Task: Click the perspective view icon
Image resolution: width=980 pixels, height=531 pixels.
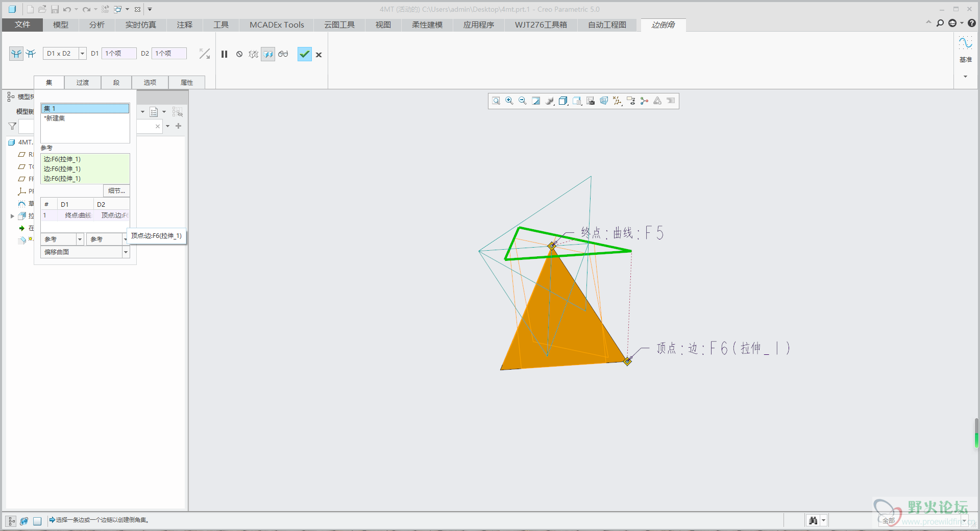Action: (x=604, y=101)
